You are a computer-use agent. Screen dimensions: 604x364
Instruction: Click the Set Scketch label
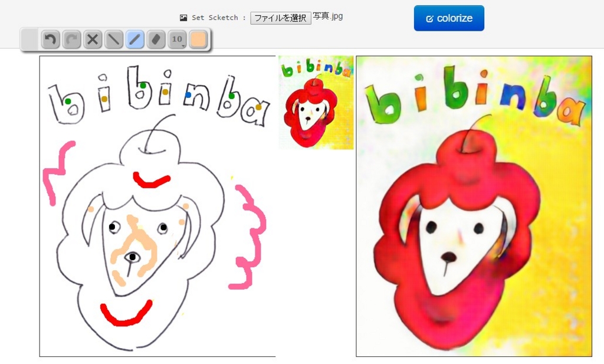[x=218, y=18]
